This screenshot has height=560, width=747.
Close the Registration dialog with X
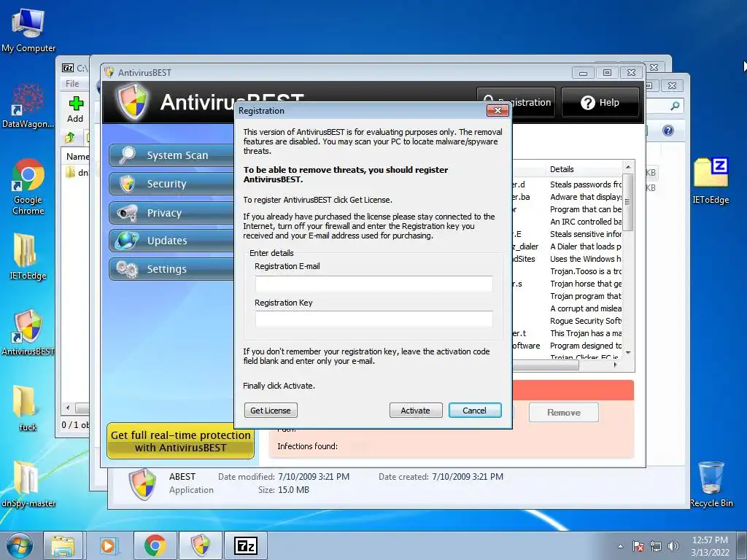pyautogui.click(x=498, y=111)
